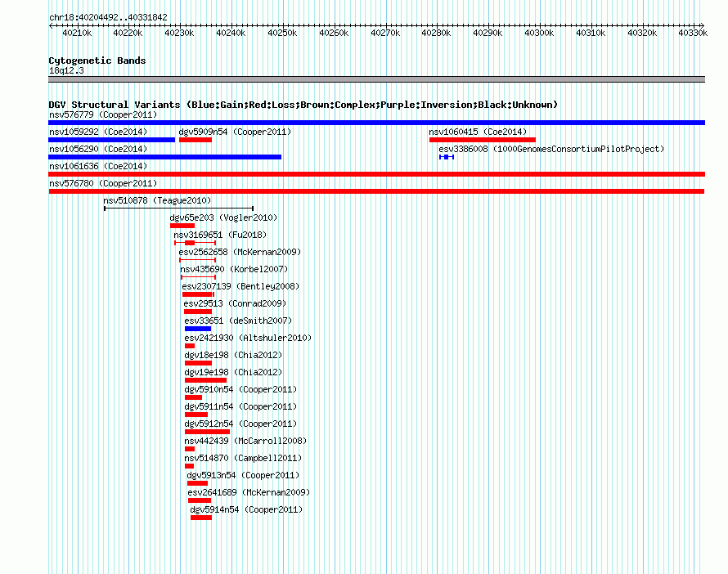Open esv3386008 (1000GenomesConsortiumPilotProject) label
Image resolution: width=728 pixels, height=574 pixels.
551,149
